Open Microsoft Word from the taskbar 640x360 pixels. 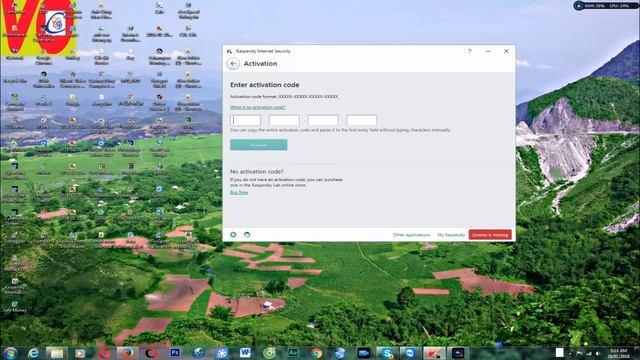[x=245, y=353]
